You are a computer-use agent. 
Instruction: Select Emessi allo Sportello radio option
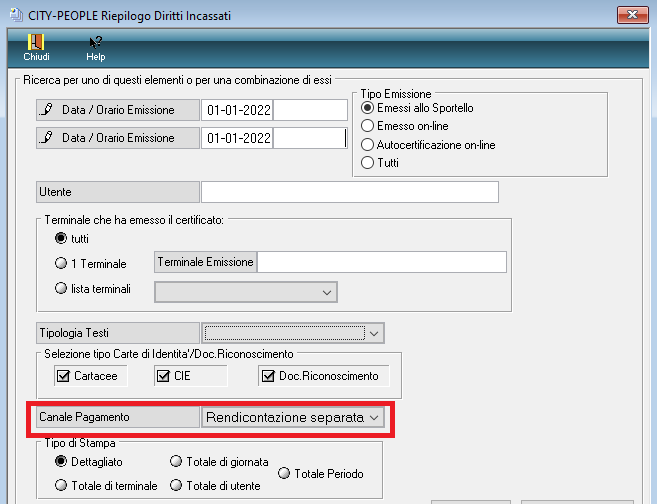click(368, 108)
